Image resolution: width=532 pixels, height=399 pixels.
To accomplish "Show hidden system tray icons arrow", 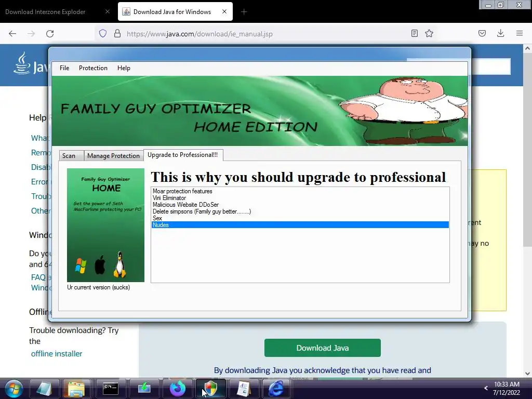I will 486,388.
